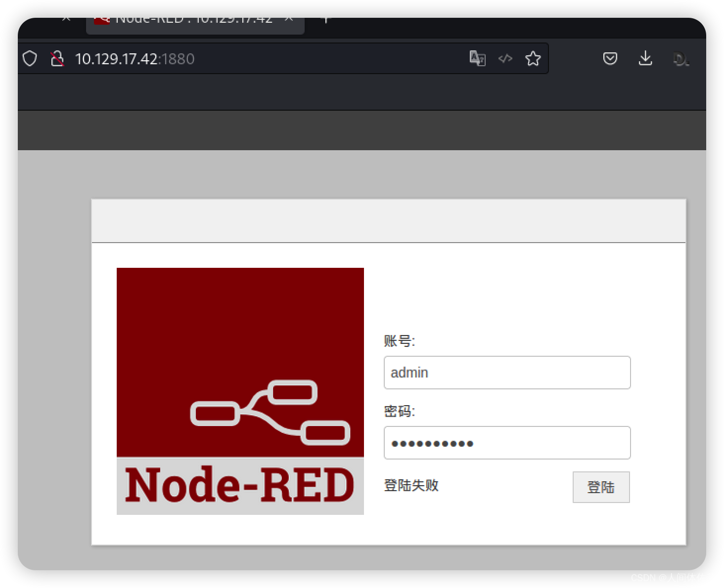
Task: Open the insecure connection padlock icon
Action: pyautogui.click(x=57, y=59)
